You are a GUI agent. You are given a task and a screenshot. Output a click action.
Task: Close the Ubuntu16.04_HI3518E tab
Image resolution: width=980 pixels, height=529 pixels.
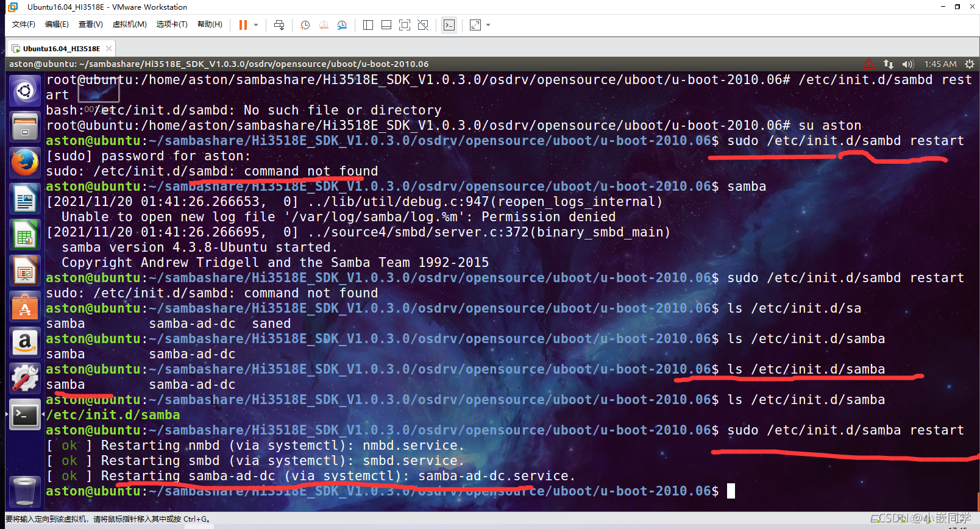pos(108,49)
